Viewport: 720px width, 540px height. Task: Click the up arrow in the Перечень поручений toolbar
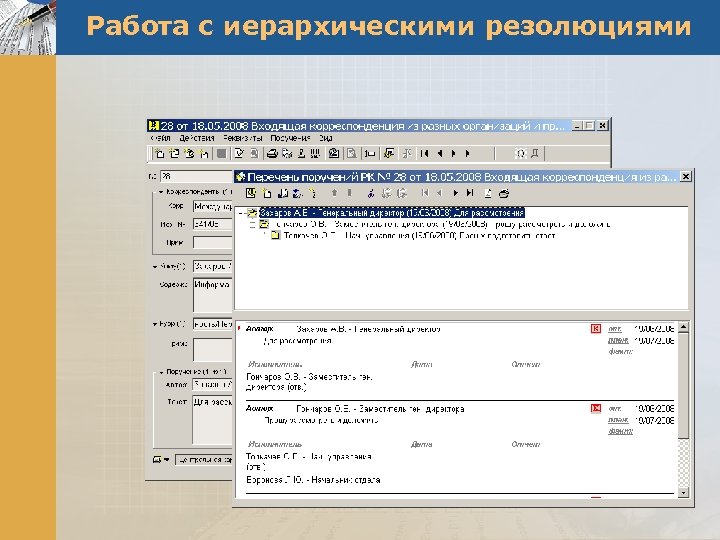pos(335,193)
